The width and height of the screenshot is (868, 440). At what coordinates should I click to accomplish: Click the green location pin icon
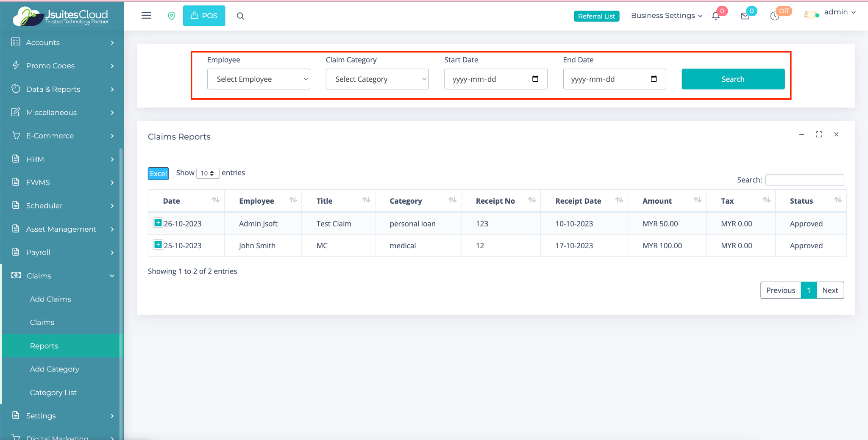(171, 16)
